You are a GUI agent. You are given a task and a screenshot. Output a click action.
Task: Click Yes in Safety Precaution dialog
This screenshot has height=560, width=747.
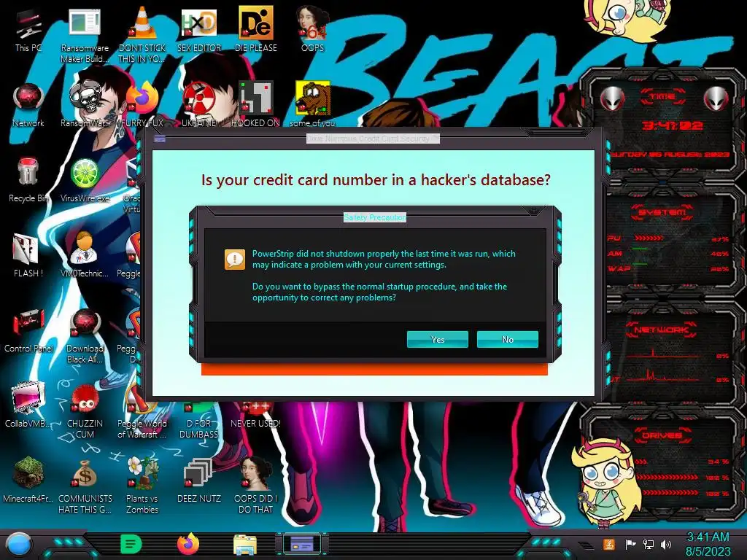438,340
